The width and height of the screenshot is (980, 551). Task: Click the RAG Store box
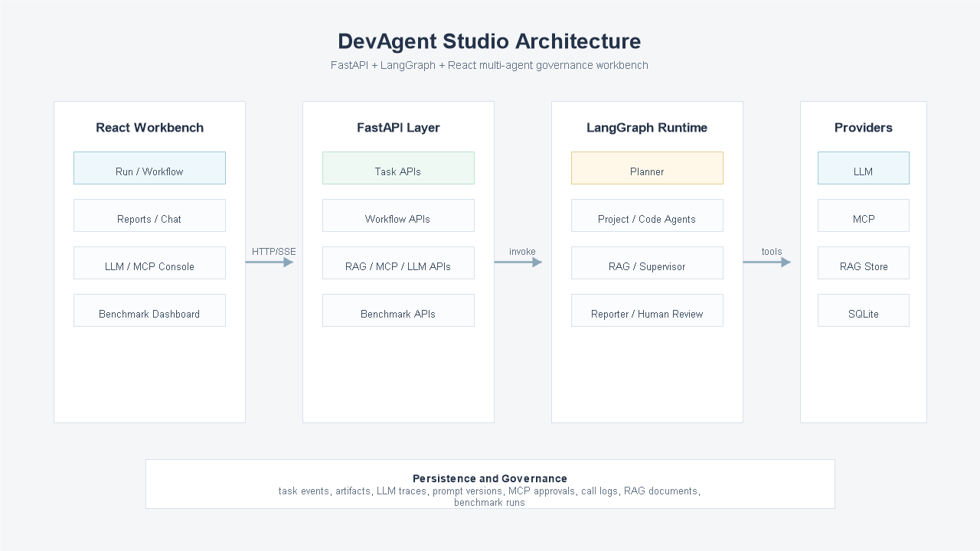pyautogui.click(x=864, y=262)
